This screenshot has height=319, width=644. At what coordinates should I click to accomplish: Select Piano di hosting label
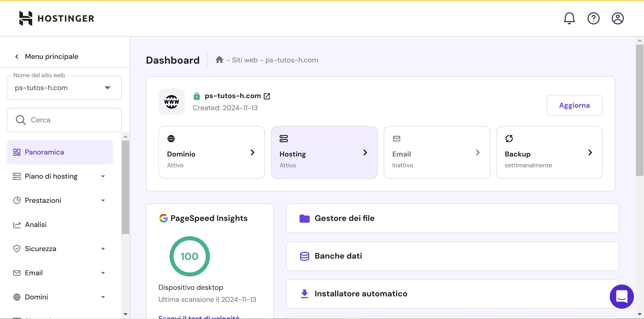point(51,176)
